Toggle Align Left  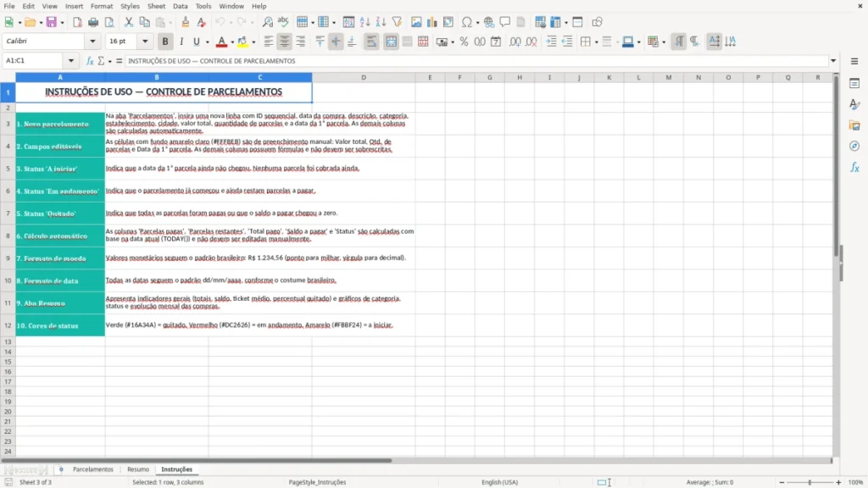pos(269,42)
